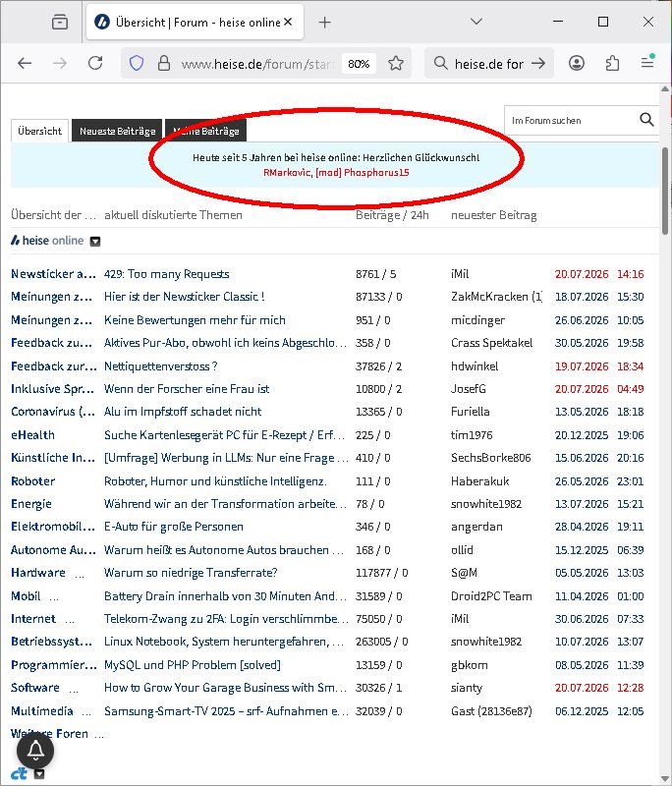
Task: Open thread E-Auto für große Personen
Action: click(x=174, y=527)
